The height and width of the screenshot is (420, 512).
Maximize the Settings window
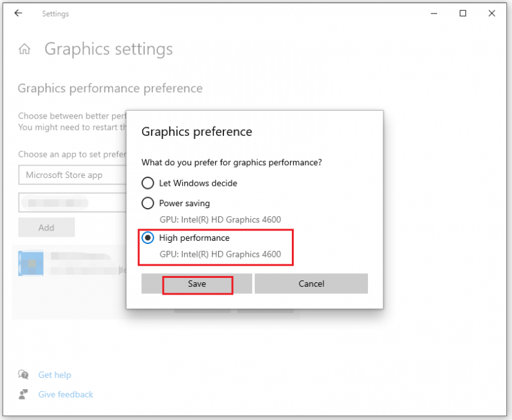pos(463,13)
